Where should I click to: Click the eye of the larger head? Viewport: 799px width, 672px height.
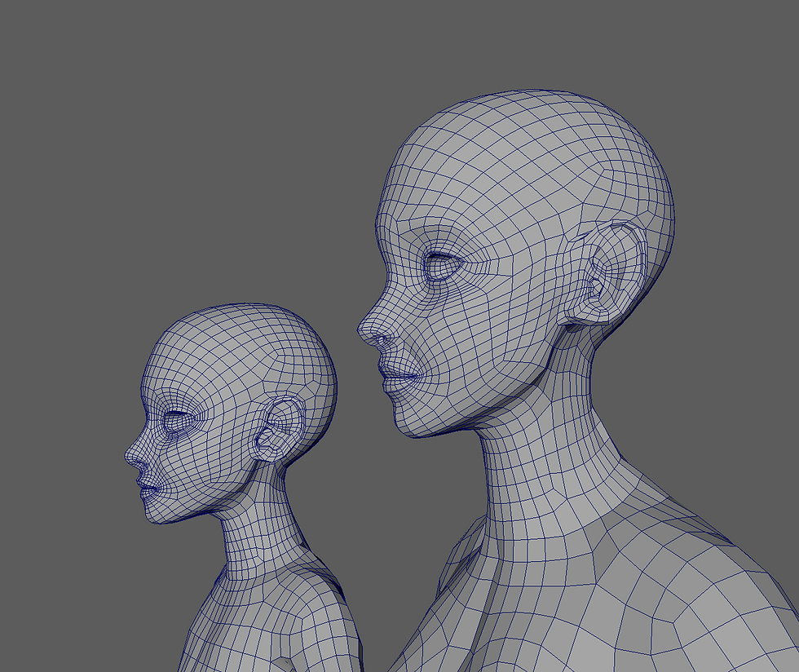(x=444, y=266)
